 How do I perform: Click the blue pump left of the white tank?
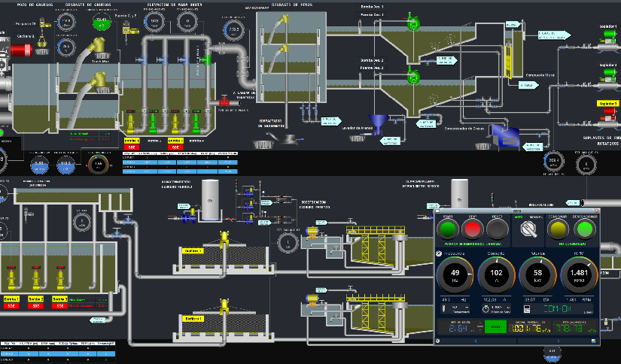pyautogui.click(x=187, y=217)
